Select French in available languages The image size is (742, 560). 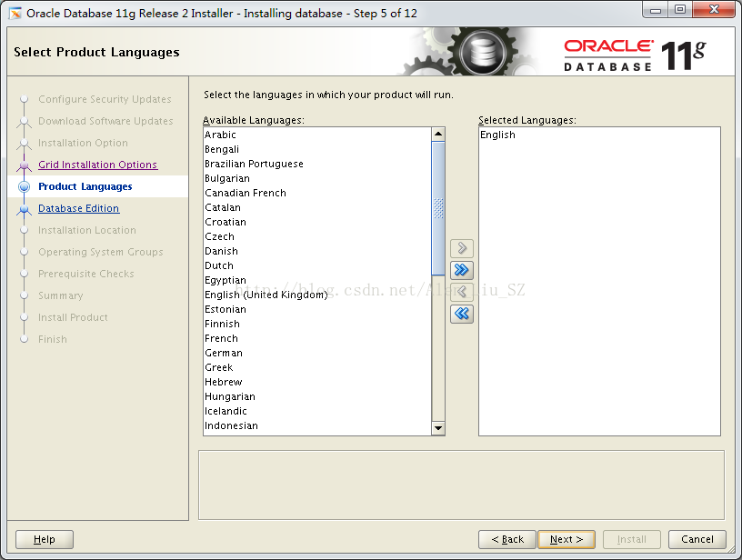[x=317, y=338]
